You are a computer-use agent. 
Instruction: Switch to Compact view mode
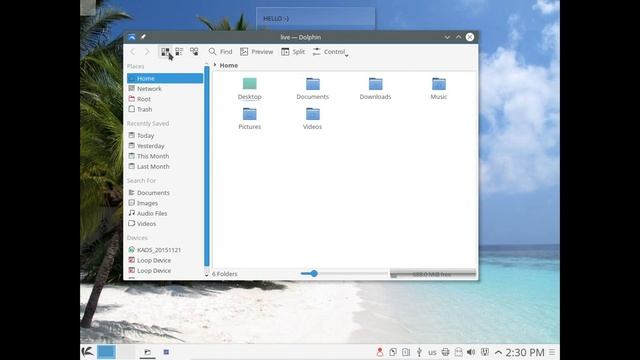tap(179, 52)
